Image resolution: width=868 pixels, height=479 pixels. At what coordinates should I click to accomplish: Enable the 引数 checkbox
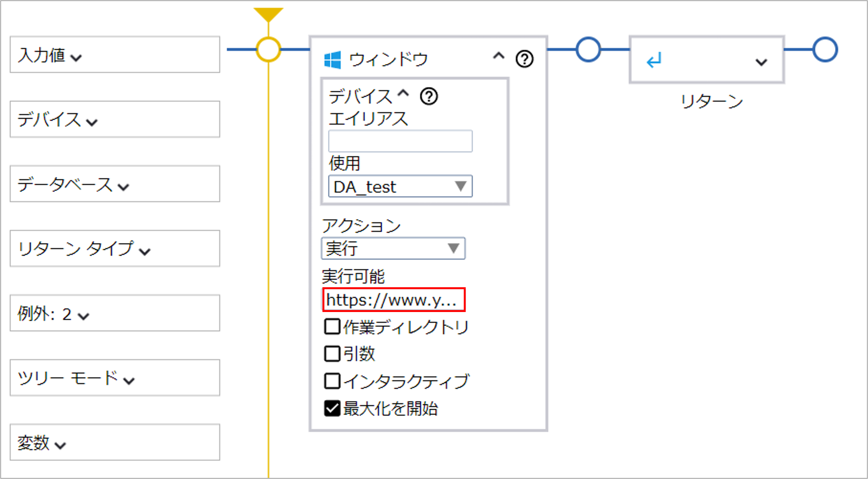click(x=332, y=353)
